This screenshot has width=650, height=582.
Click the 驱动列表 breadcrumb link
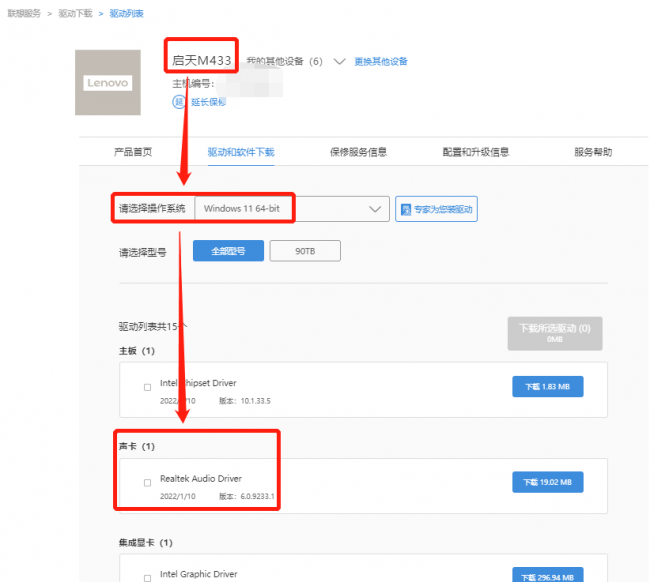click(126, 14)
